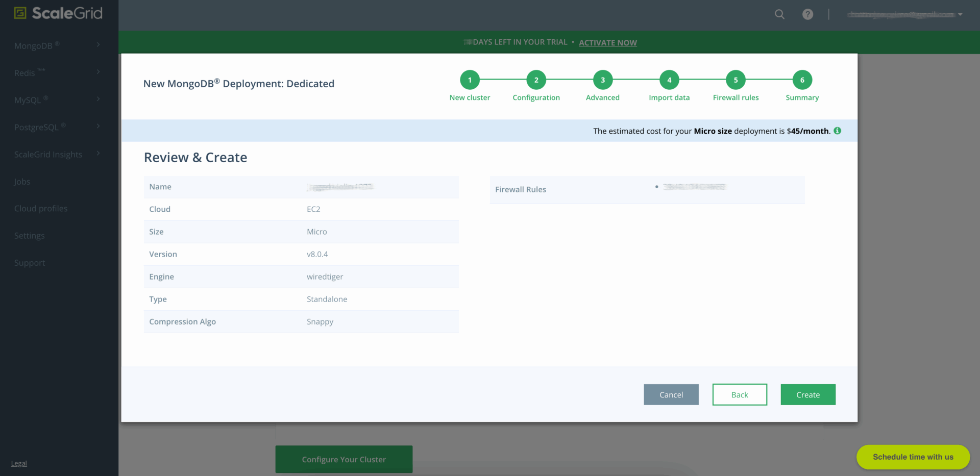Follow the ACTIVATE NOW link
Viewport: 980px width, 476px height.
pos(607,43)
